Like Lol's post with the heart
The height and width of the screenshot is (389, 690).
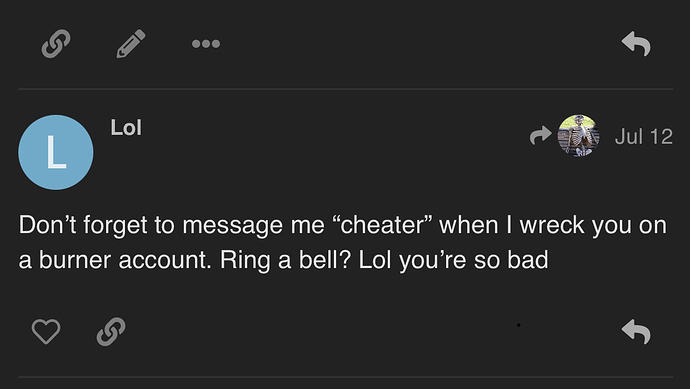pyautogui.click(x=46, y=331)
